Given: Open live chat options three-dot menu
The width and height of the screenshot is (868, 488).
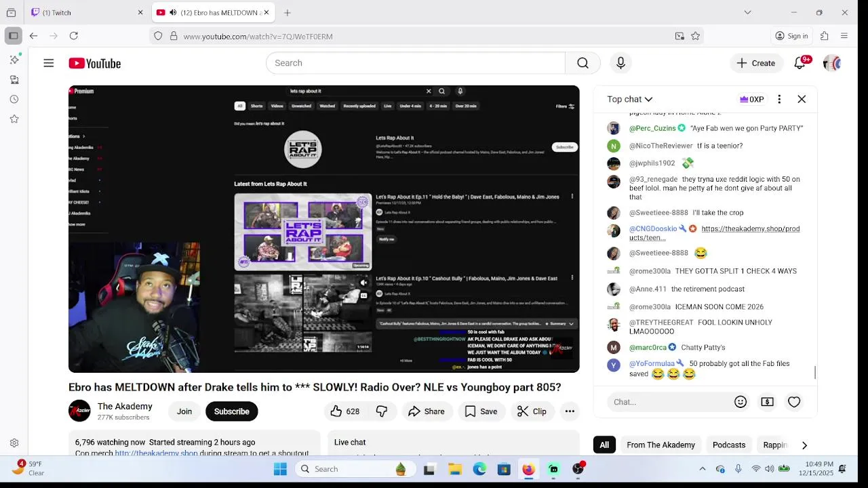Looking at the screenshot, I should tap(779, 99).
